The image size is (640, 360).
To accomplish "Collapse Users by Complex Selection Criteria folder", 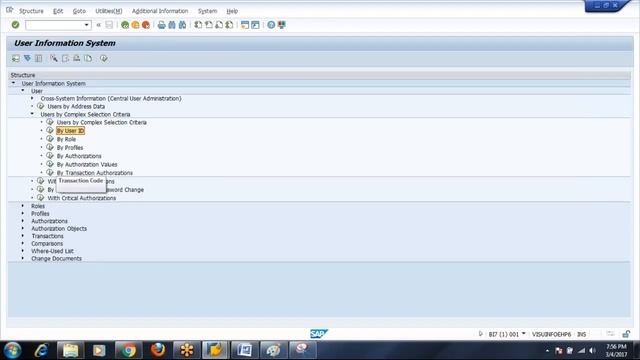I will [x=32, y=114].
